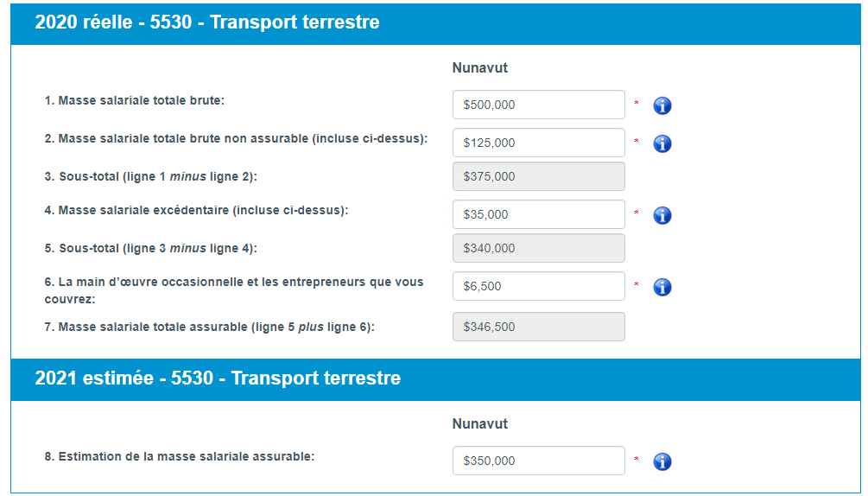Click info icon for main d'œuvre occasionnelle

(x=662, y=287)
